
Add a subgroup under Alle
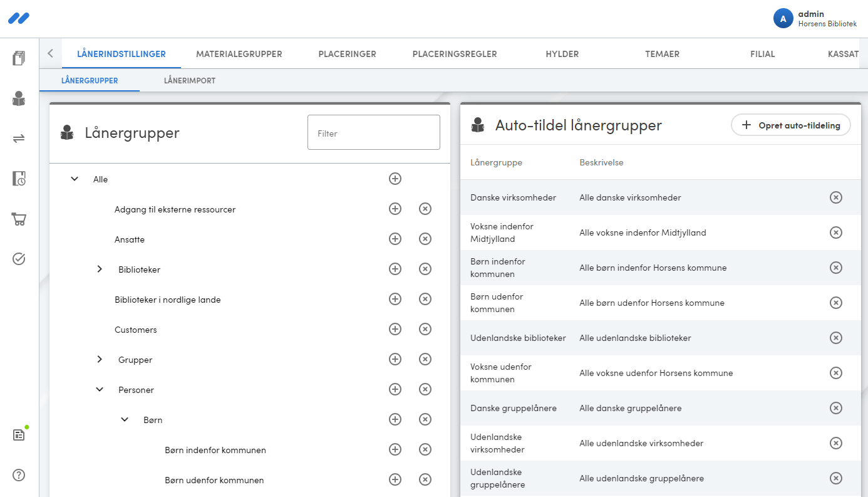pos(395,179)
